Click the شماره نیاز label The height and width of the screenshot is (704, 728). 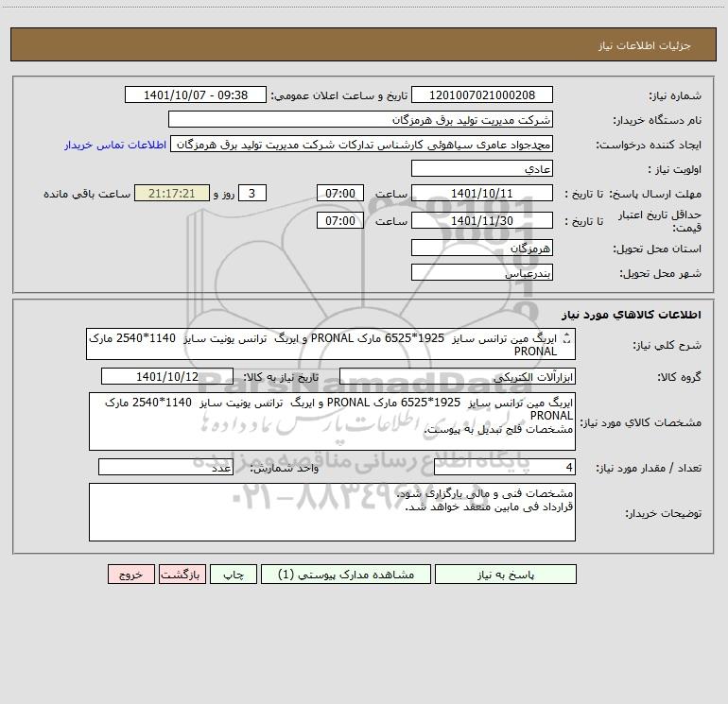pos(675,95)
